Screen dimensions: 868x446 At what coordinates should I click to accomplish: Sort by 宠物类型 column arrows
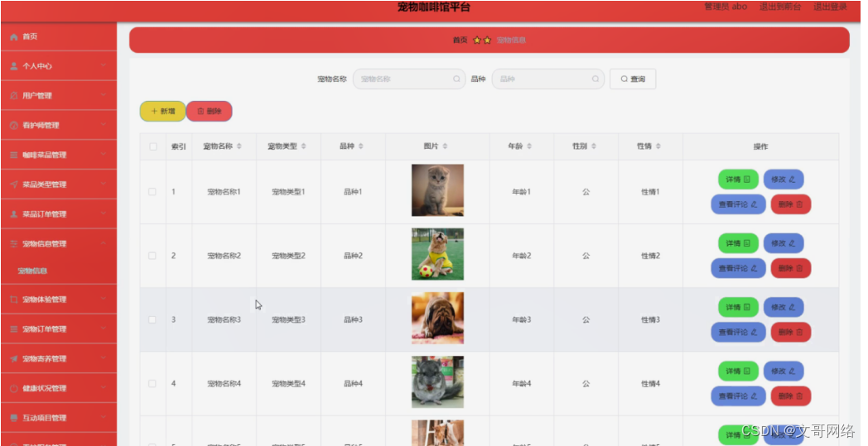tap(303, 146)
